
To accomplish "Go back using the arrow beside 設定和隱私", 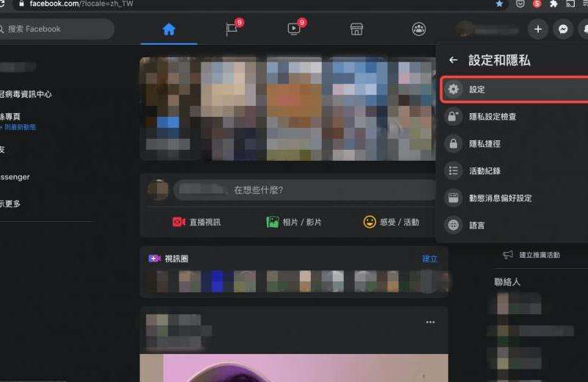I will point(453,60).
